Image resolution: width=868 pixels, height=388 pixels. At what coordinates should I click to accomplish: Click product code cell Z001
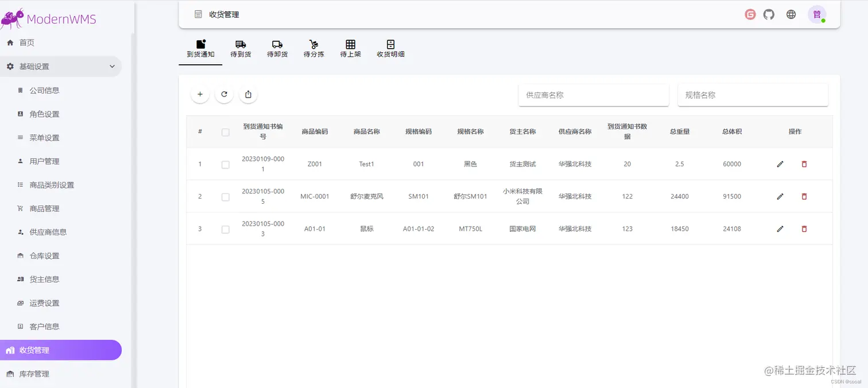(315, 164)
